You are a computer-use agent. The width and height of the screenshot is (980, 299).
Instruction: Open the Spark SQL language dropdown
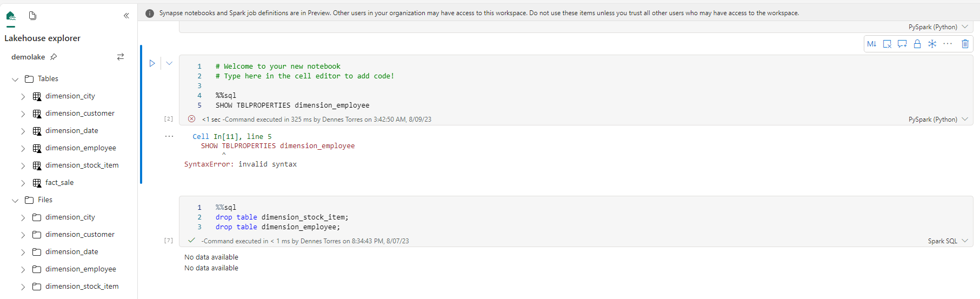[x=948, y=241]
